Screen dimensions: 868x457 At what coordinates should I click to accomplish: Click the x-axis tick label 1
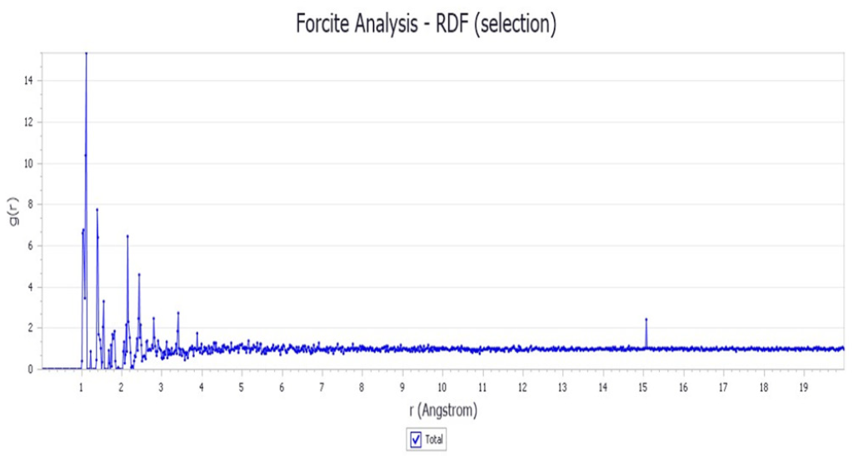(81, 387)
